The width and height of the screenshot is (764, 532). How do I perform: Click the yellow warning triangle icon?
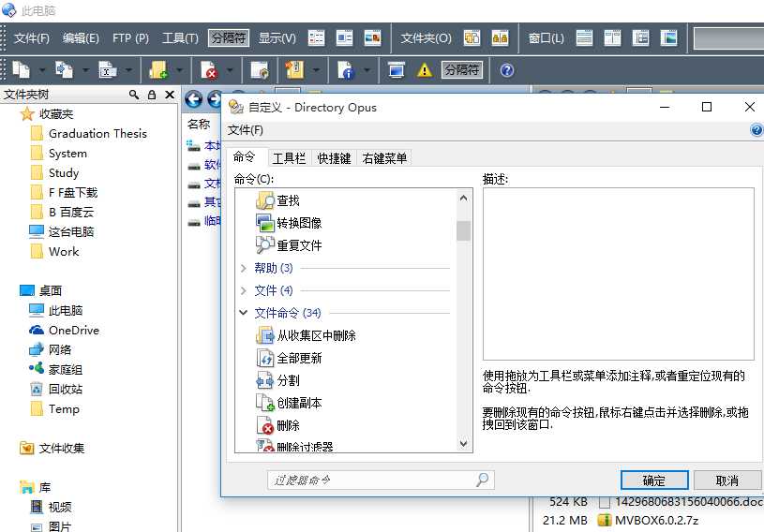(425, 70)
